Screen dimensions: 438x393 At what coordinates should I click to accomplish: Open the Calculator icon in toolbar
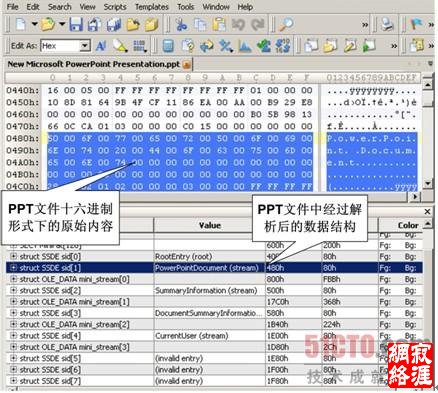[168, 46]
